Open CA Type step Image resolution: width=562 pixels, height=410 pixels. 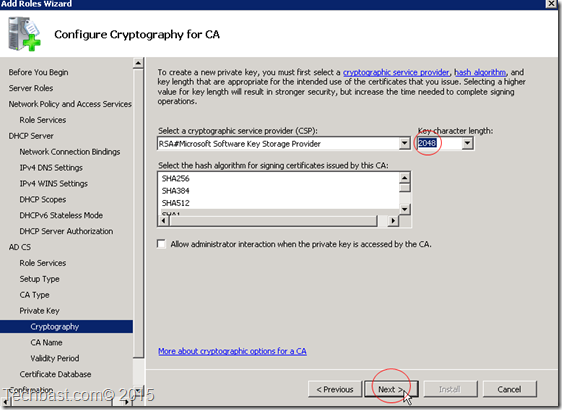34,295
